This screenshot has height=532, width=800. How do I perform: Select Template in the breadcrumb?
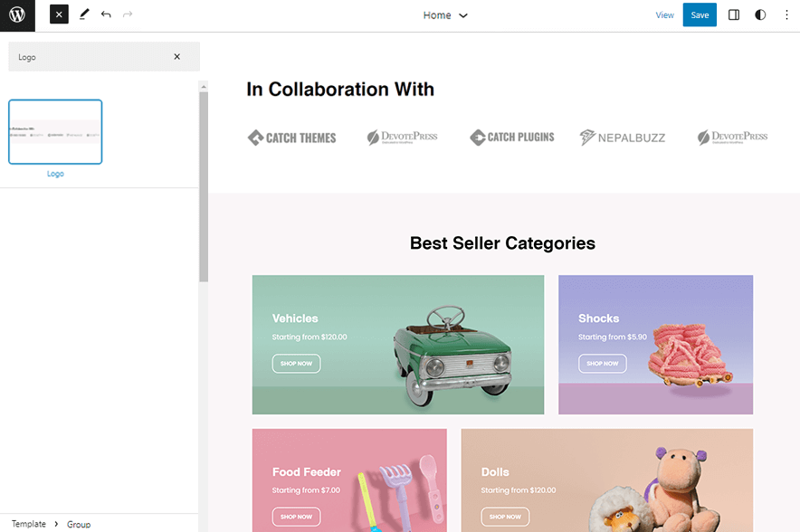[x=29, y=524]
